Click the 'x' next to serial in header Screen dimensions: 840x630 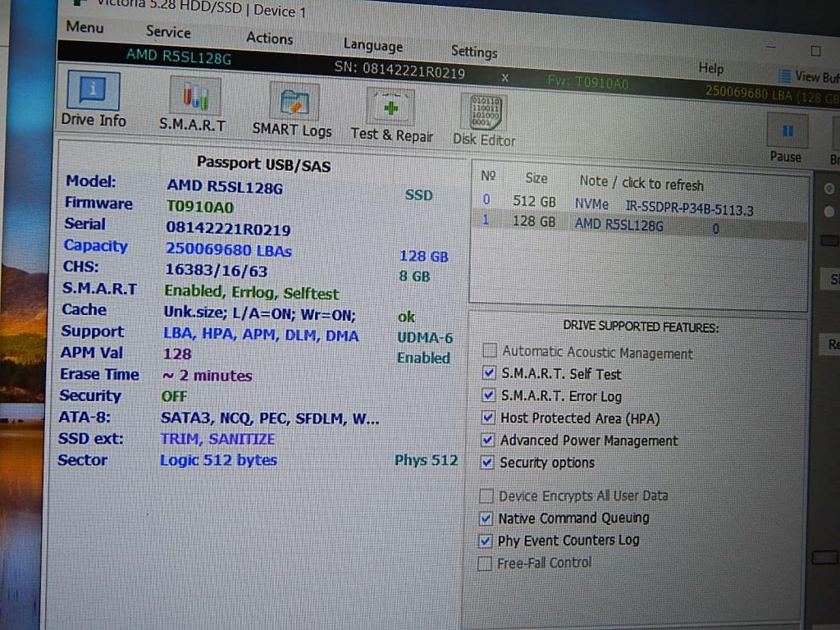pyautogui.click(x=504, y=78)
